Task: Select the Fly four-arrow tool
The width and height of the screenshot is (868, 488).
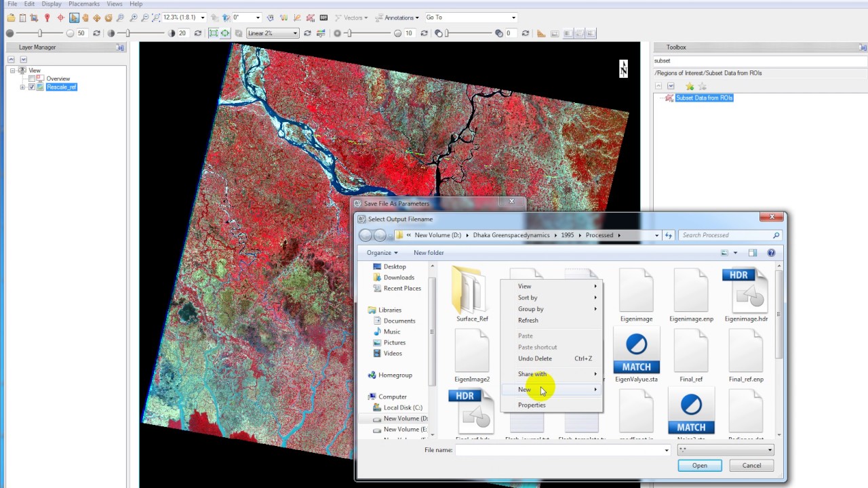Action: click(97, 18)
